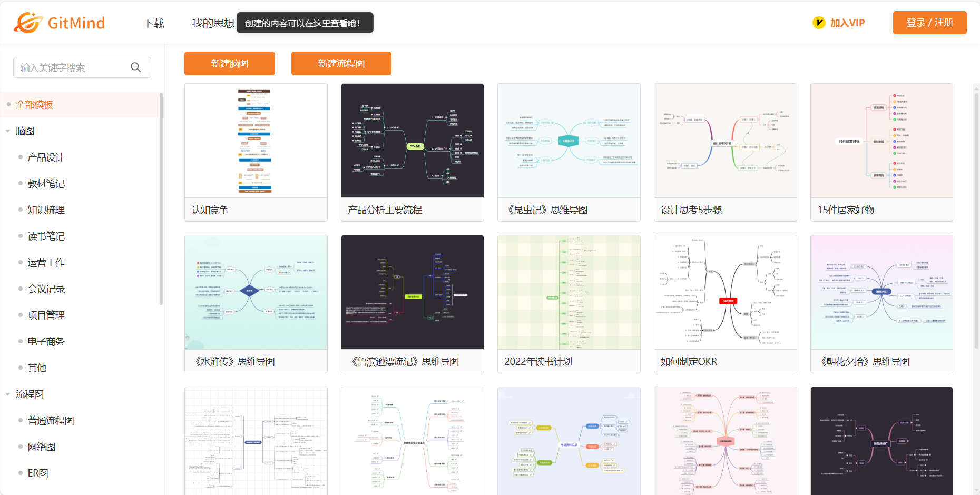
Task: Click the 登录 / 注册 button
Action: (929, 23)
